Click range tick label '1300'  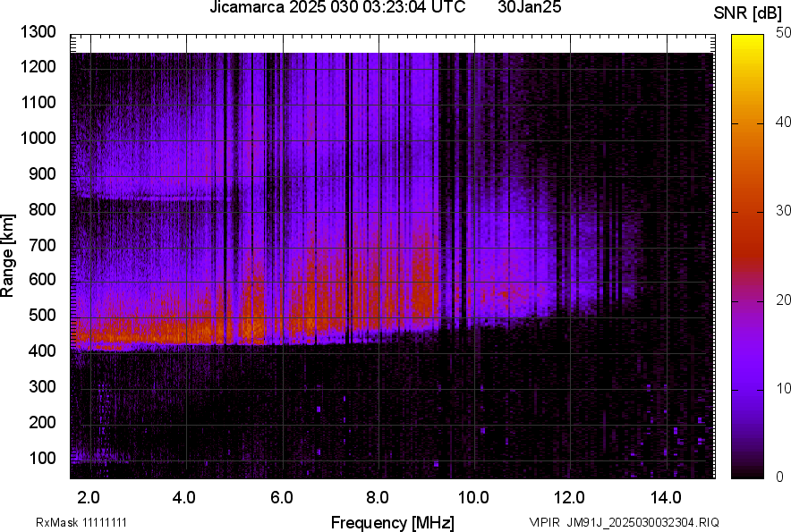(x=38, y=32)
